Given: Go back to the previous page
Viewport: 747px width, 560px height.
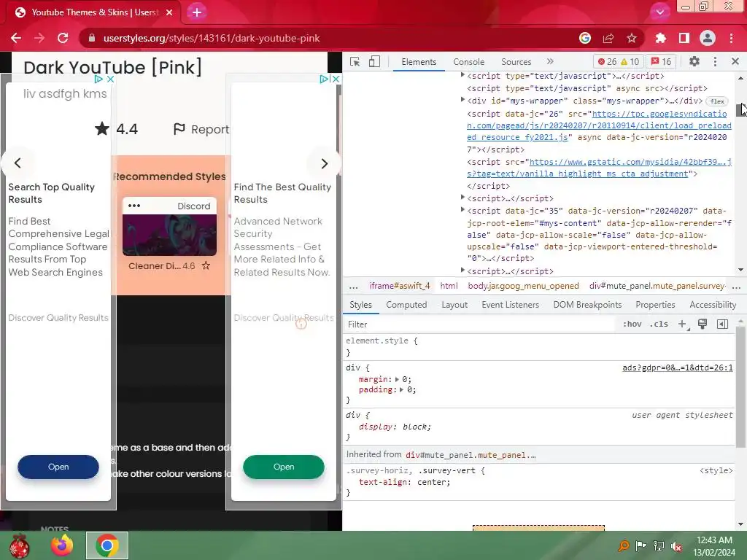Looking at the screenshot, I should [16, 38].
